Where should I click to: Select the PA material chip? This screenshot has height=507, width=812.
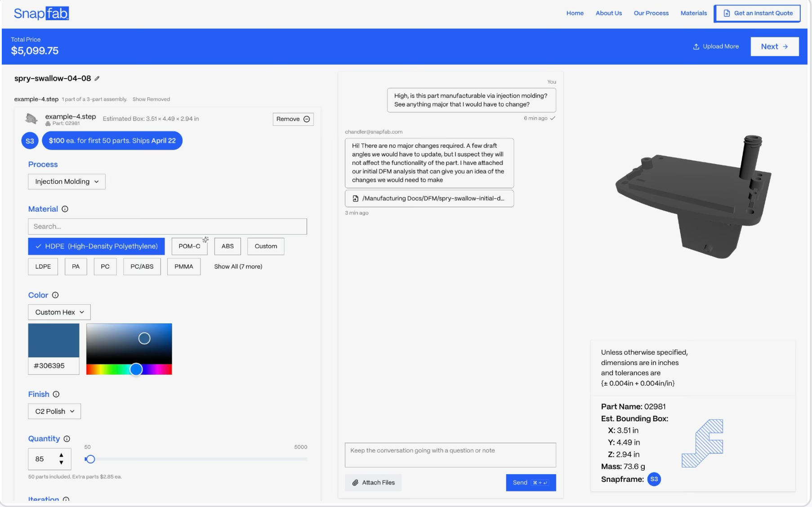(x=76, y=267)
